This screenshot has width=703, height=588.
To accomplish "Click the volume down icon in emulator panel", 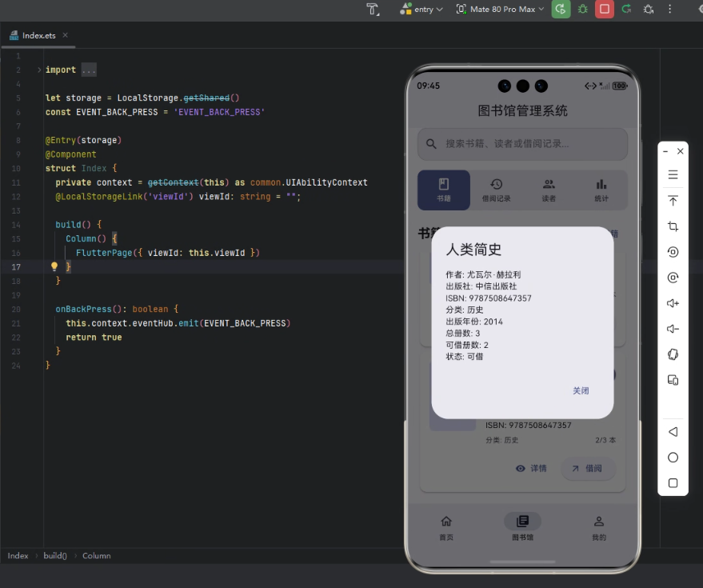I will coord(673,330).
